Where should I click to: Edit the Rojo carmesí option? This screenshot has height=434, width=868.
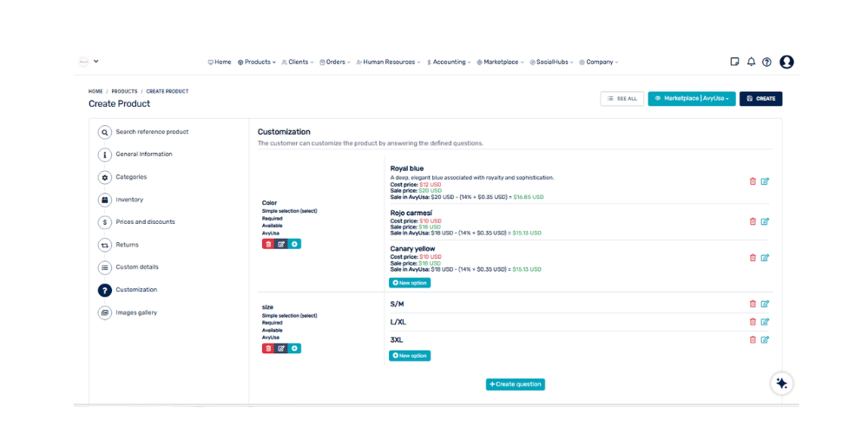pyautogui.click(x=765, y=221)
